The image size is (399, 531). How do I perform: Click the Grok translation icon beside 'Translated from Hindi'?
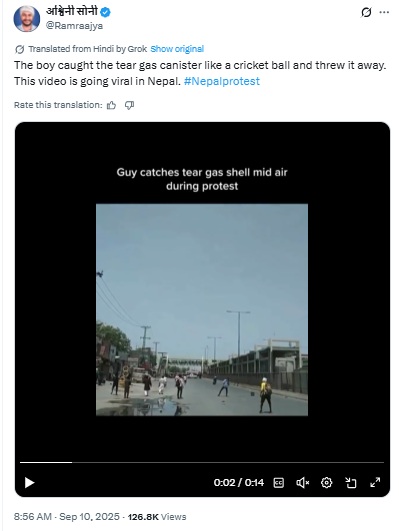[x=20, y=49]
